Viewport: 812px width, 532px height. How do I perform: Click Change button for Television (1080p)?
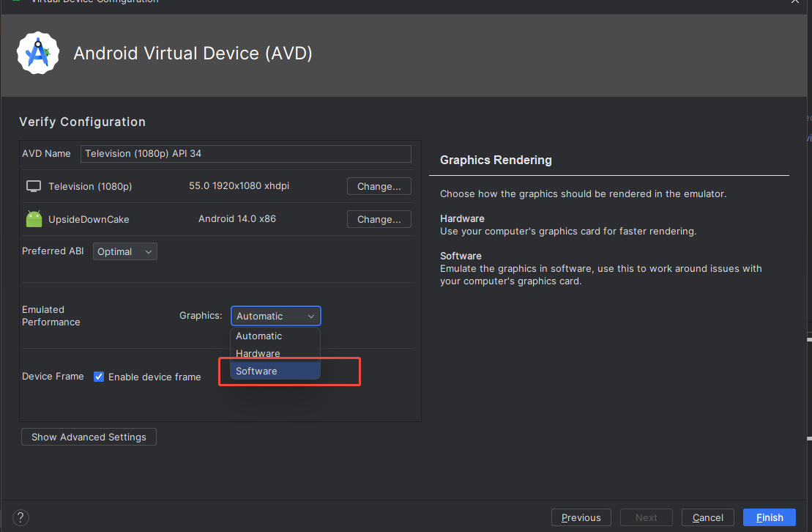click(x=379, y=186)
